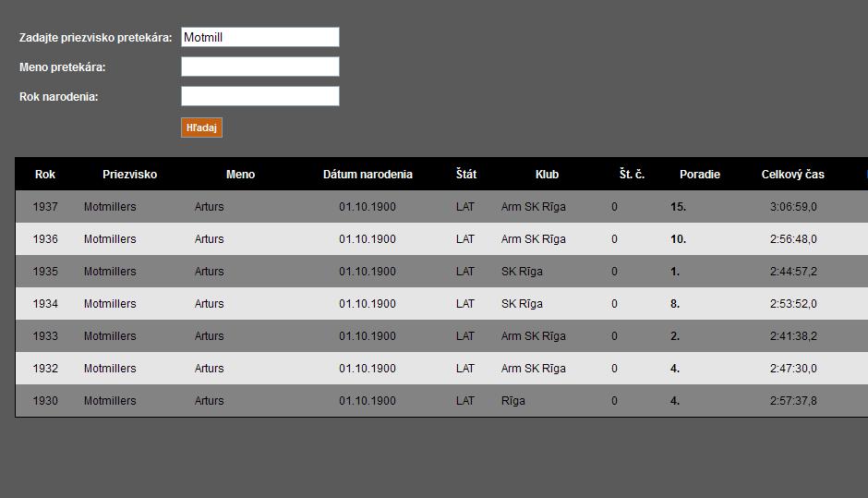Select the time 2:53:52,0 in 1934 row
Screen dimensions: 868x498
(x=793, y=304)
